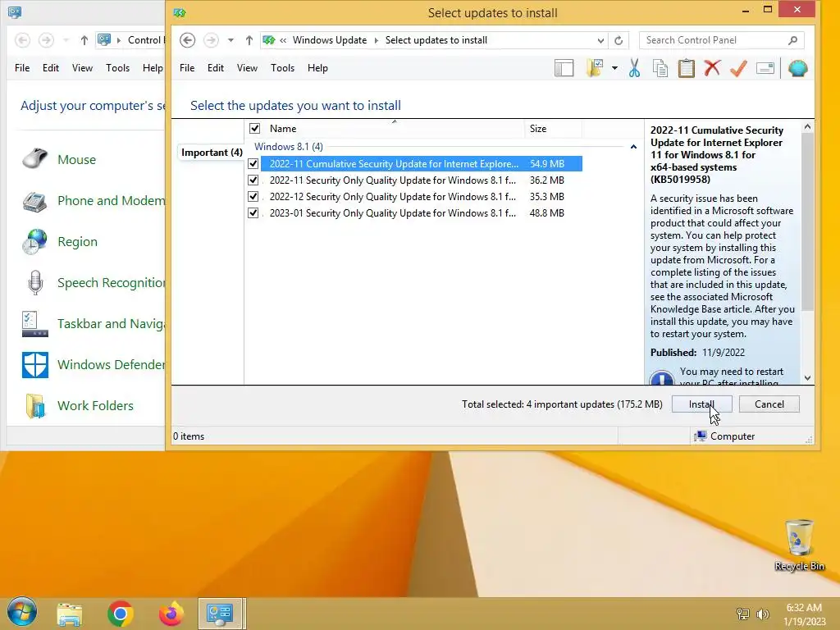Screen dimensions: 840x630
Task: Click the Windows Defender shield icon
Action: point(35,365)
